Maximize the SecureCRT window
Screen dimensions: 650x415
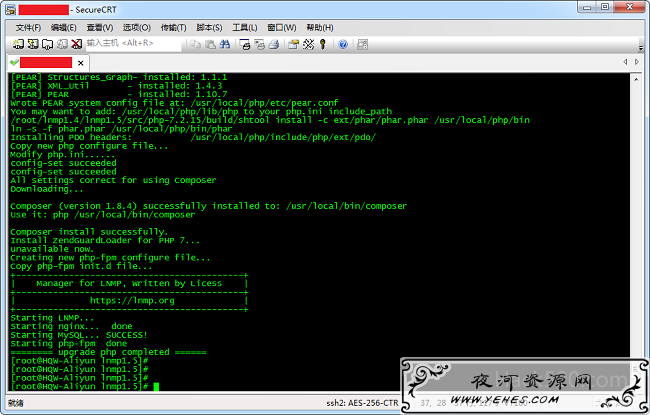click(605, 7)
